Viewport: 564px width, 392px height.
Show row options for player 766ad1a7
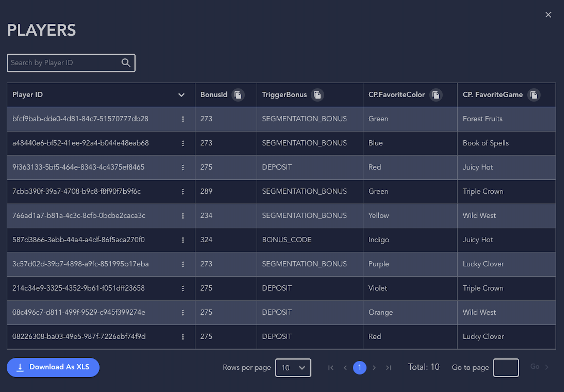pos(183,216)
